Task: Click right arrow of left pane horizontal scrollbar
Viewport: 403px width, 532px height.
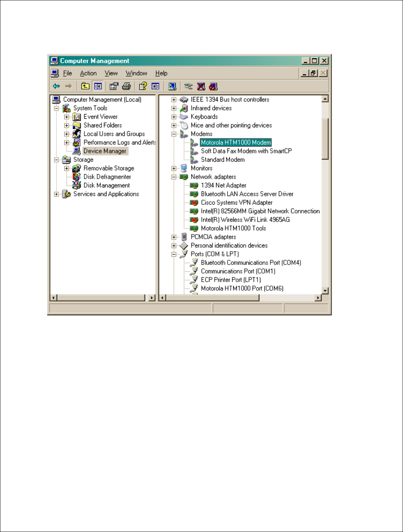Action: tap(152, 297)
